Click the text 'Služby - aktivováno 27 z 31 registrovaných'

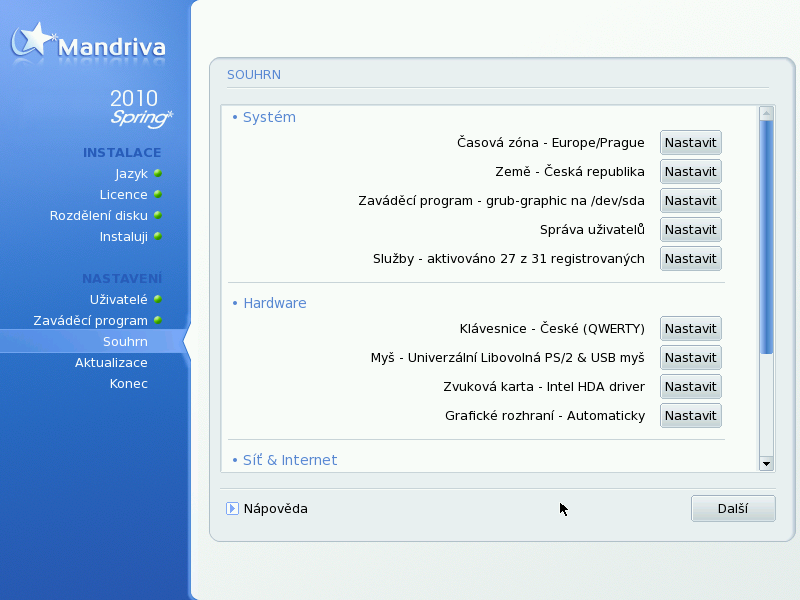pyautogui.click(x=509, y=259)
